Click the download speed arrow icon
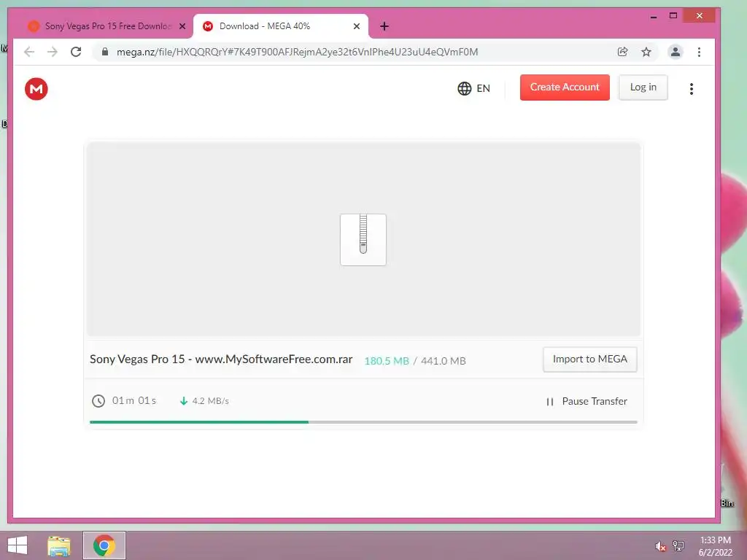The image size is (747, 560). (183, 401)
